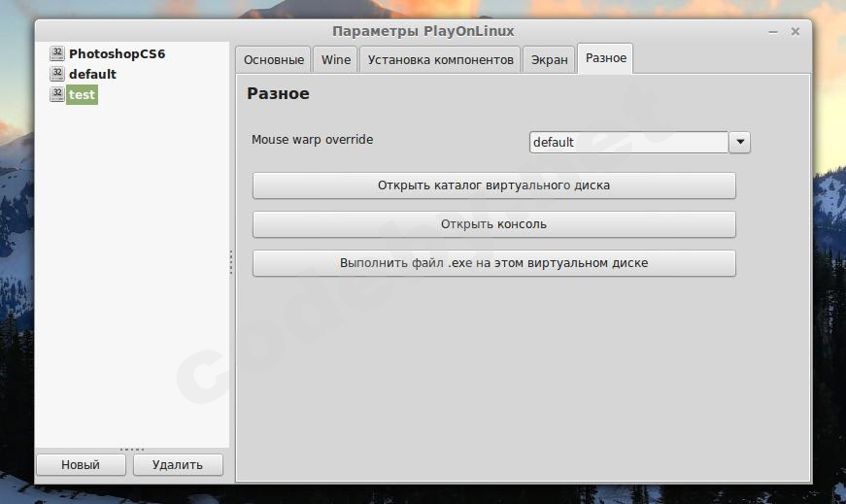Image resolution: width=846 pixels, height=504 pixels.
Task: Click Открыть каталог виртуального диска button
Action: (493, 185)
